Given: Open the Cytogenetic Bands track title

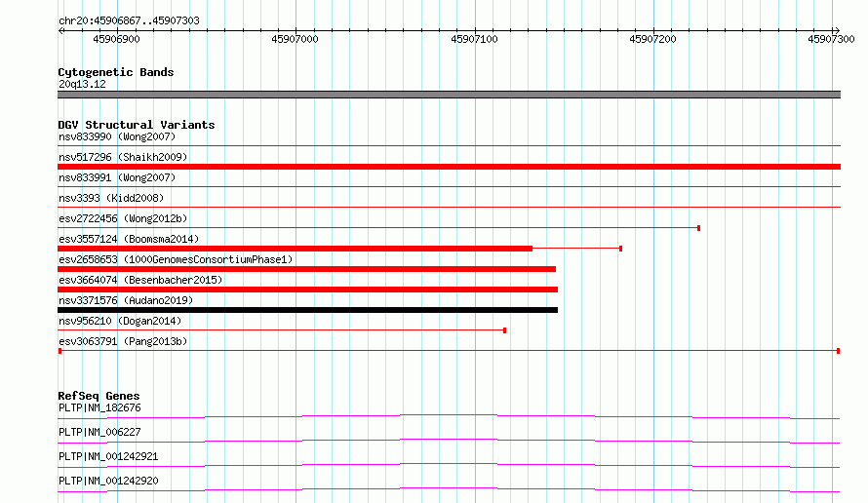Looking at the screenshot, I should [x=116, y=72].
